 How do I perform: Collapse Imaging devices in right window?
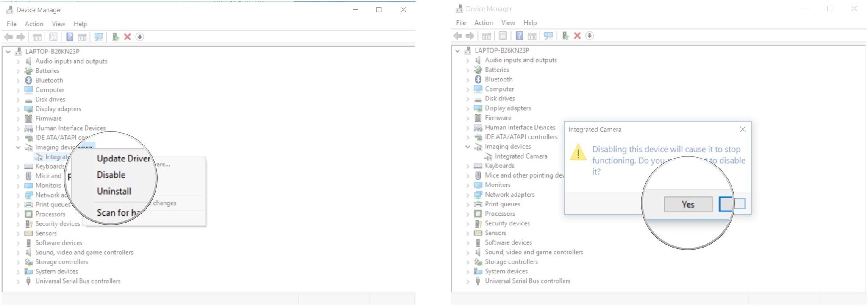point(468,147)
